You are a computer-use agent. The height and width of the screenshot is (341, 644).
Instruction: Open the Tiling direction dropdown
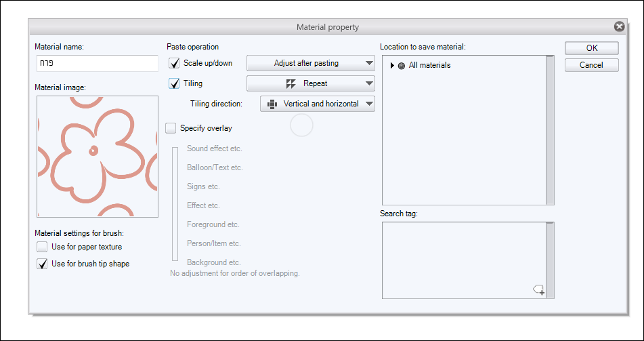pyautogui.click(x=318, y=104)
